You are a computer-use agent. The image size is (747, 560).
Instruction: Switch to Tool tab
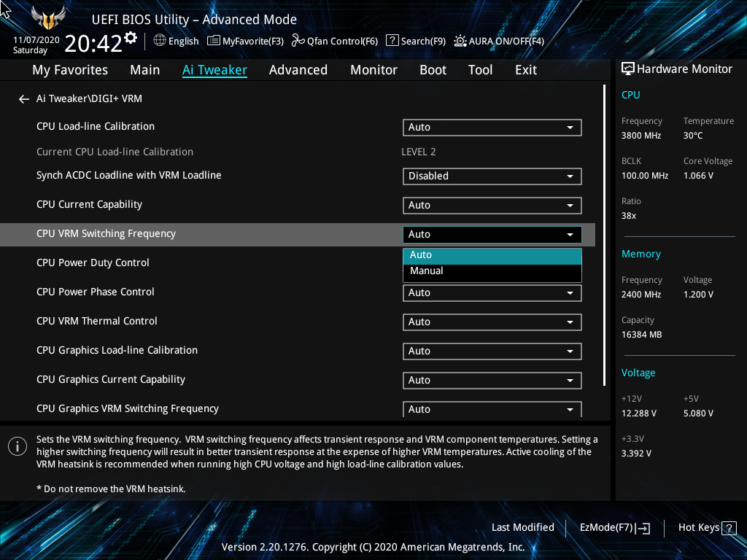(x=480, y=70)
